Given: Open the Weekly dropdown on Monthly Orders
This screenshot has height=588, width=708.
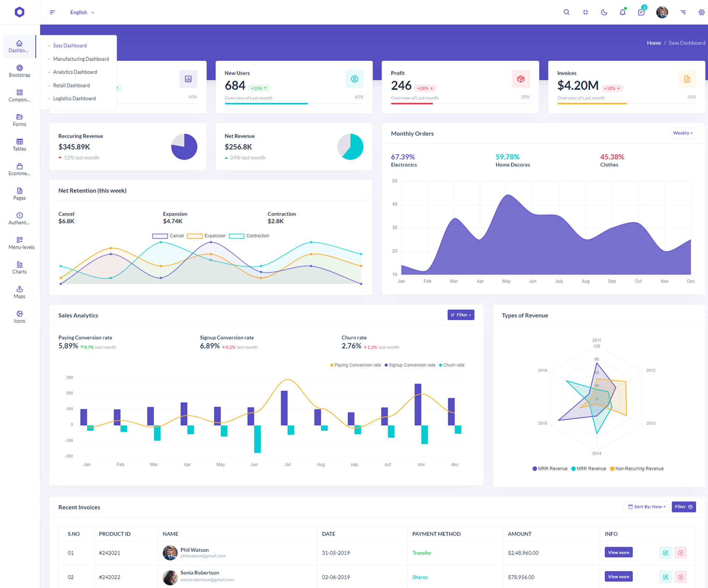Looking at the screenshot, I should 683,133.
